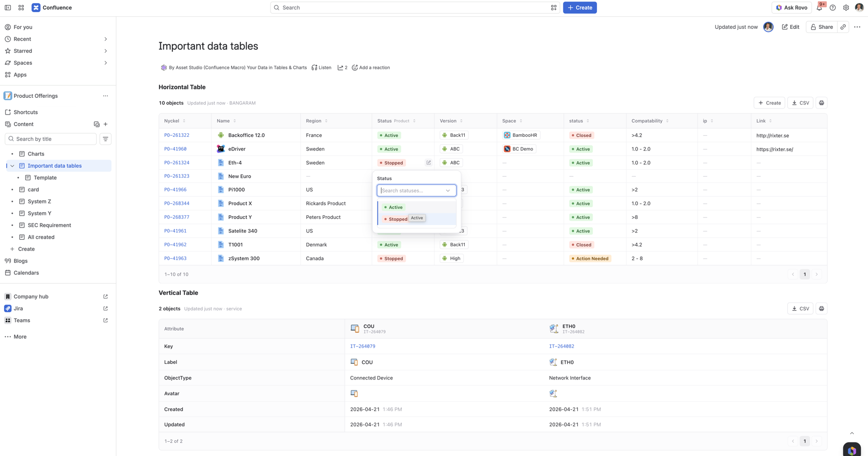
Task: Expand the Spaces section chevron
Action: [105, 63]
